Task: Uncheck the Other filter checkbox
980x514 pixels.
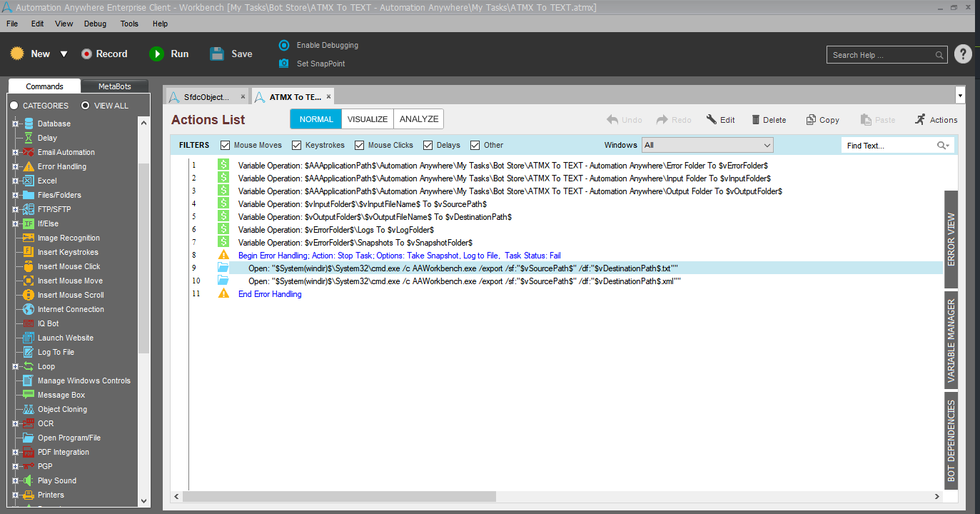Action: [475, 145]
